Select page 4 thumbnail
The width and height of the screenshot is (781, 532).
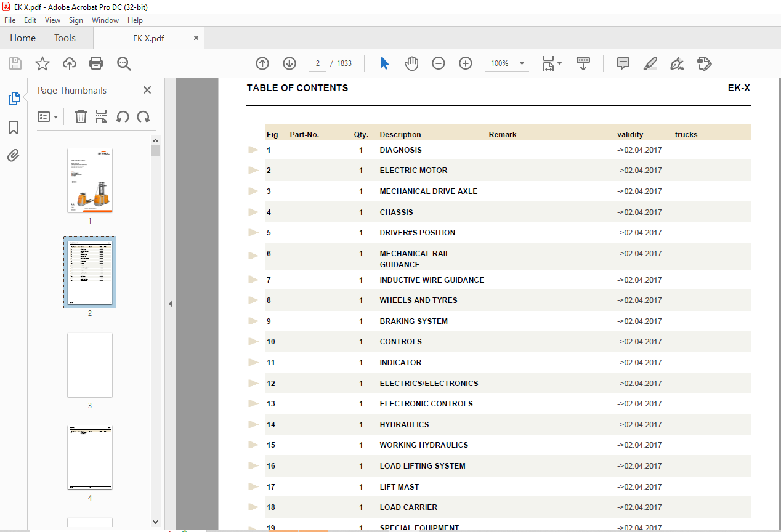(90, 457)
